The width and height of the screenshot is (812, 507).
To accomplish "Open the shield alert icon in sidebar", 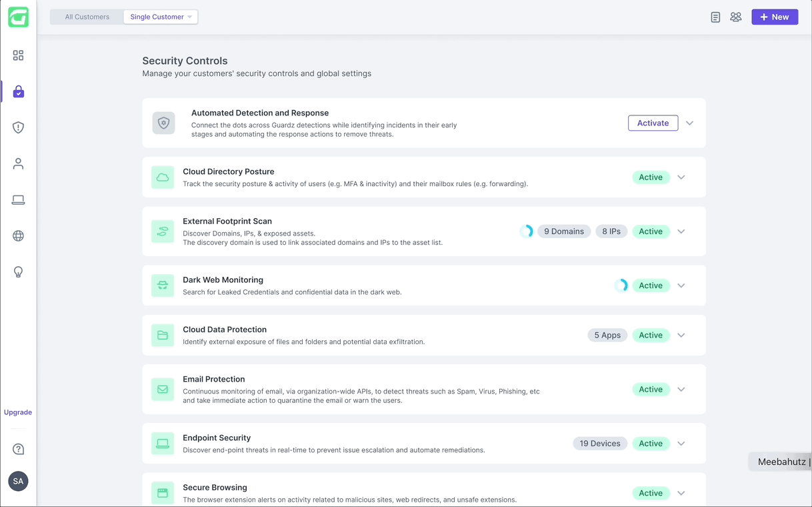I will [18, 127].
